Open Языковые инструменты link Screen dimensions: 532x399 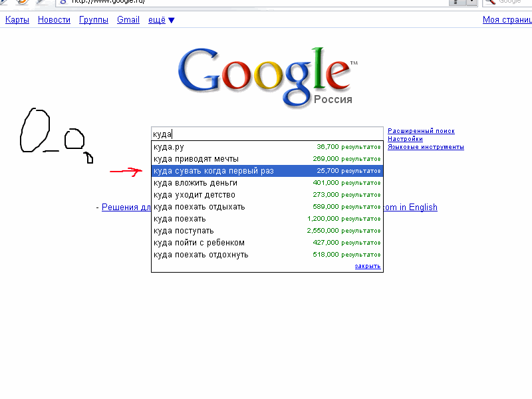coord(426,147)
